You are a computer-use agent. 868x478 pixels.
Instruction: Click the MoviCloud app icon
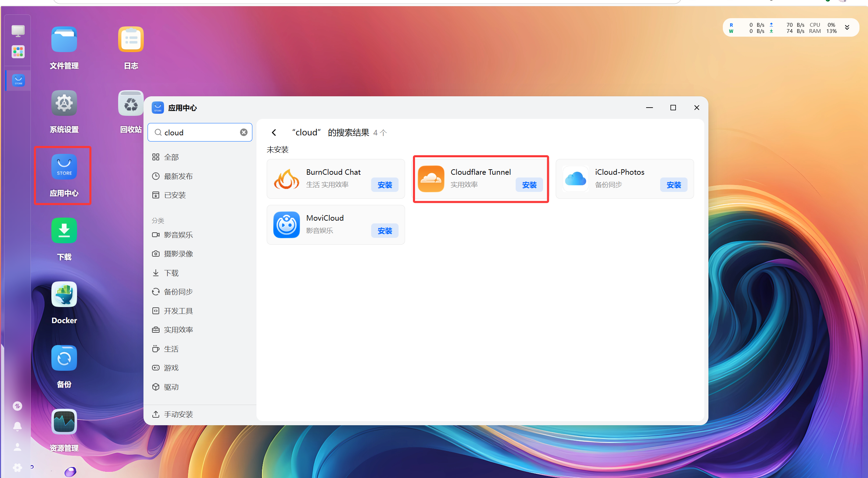click(x=286, y=225)
